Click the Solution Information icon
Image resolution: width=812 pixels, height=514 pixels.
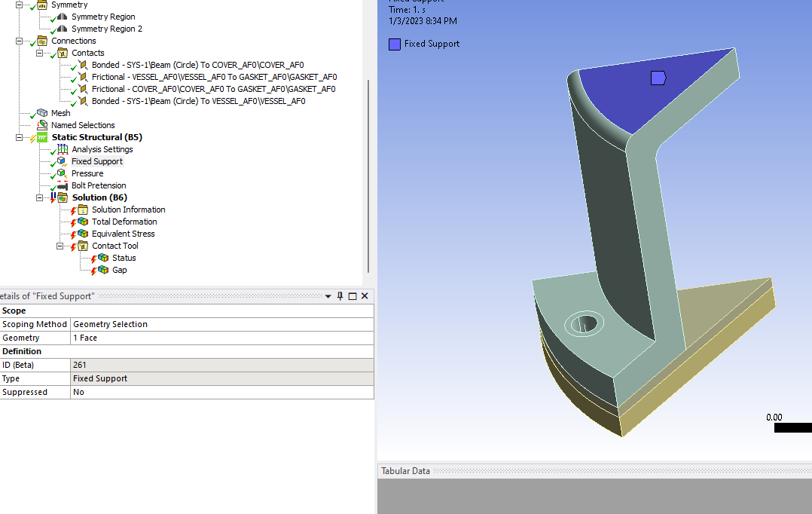pyautogui.click(x=83, y=210)
